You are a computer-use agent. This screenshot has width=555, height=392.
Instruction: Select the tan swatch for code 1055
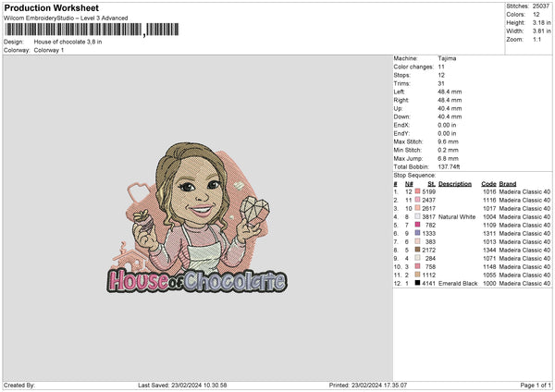pyautogui.click(x=417, y=275)
